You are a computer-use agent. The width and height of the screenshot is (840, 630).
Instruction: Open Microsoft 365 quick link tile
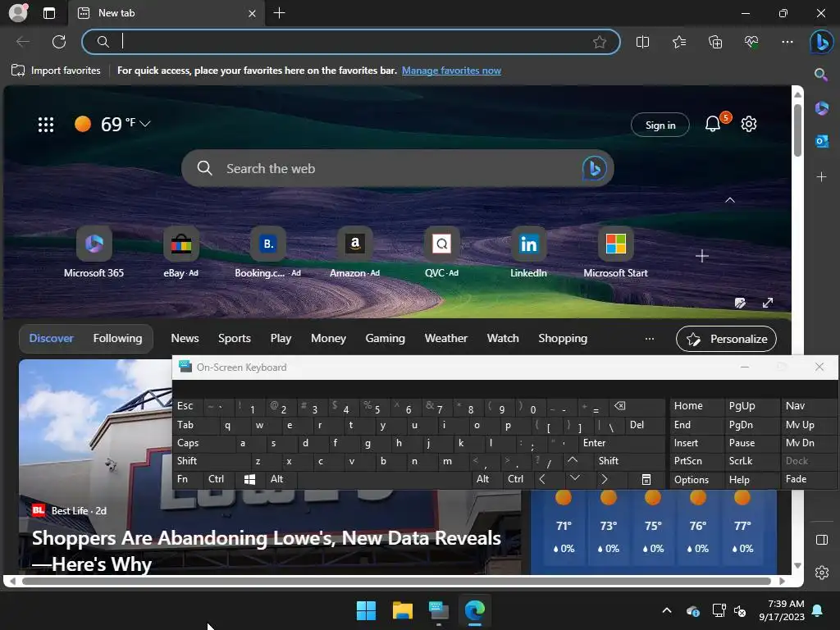click(94, 244)
